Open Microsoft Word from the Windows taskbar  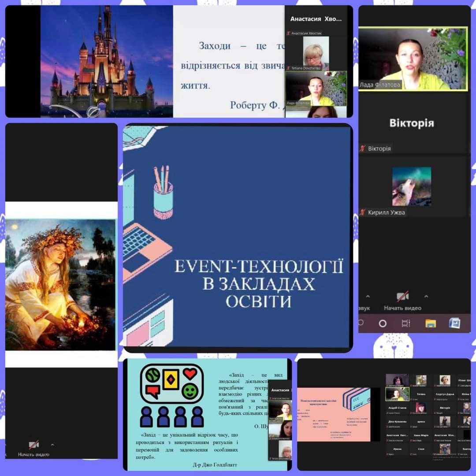(x=454, y=323)
